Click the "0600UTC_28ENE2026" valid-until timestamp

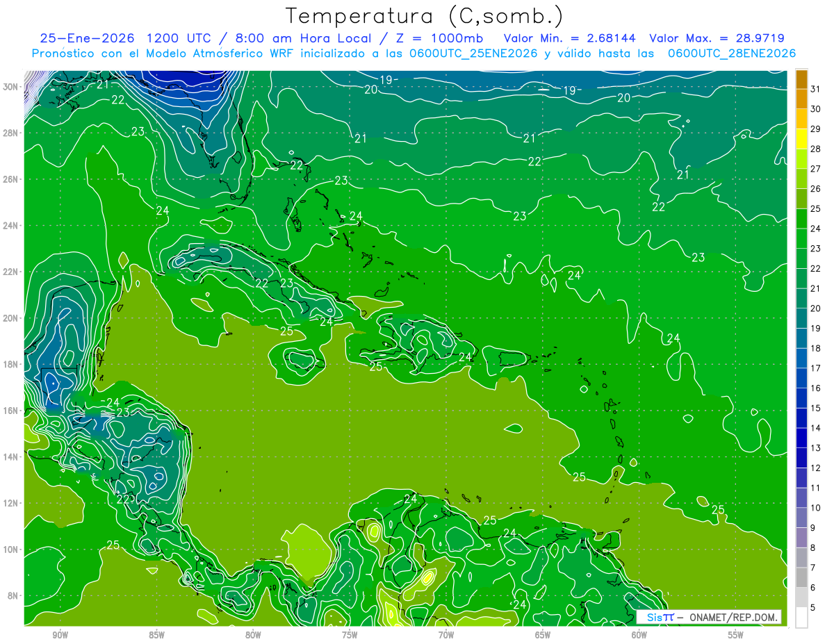click(x=732, y=53)
